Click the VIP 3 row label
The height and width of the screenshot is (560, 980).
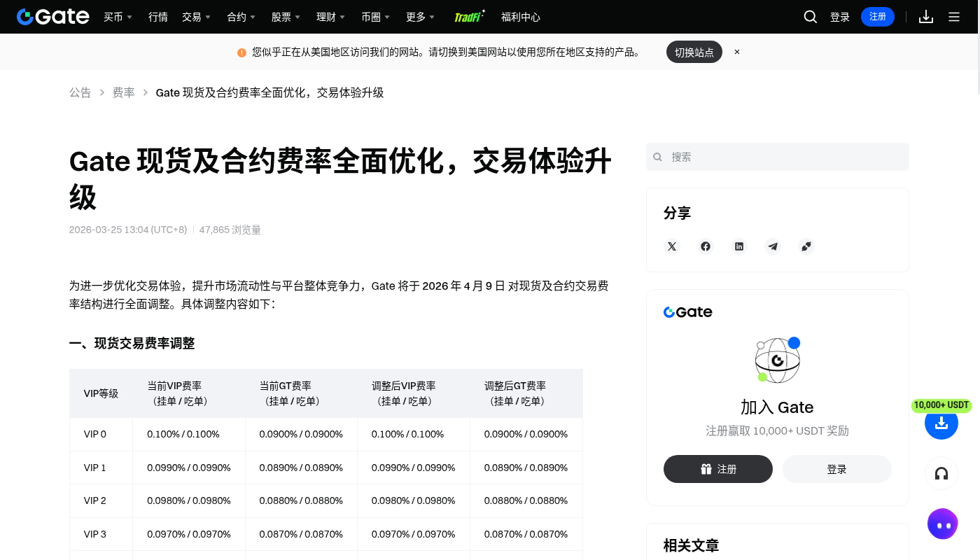pyautogui.click(x=95, y=534)
